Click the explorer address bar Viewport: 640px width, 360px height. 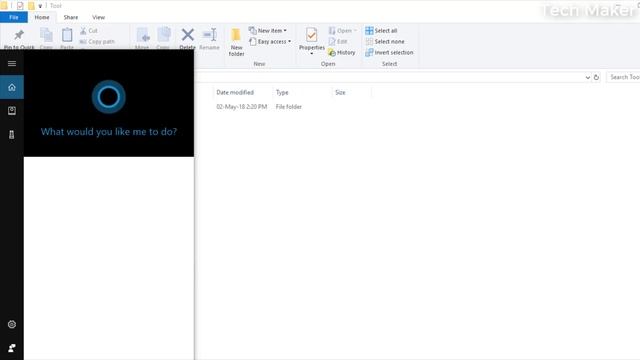[390, 77]
